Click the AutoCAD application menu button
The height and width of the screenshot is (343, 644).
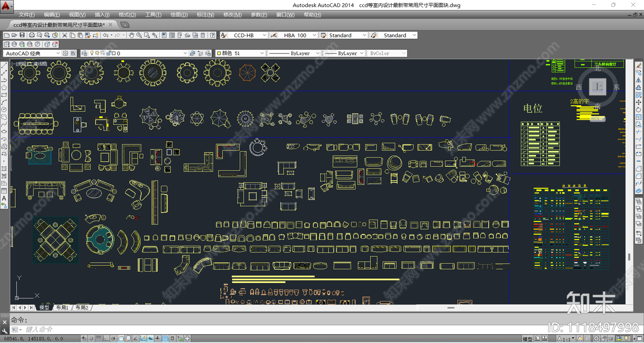(x=6, y=7)
